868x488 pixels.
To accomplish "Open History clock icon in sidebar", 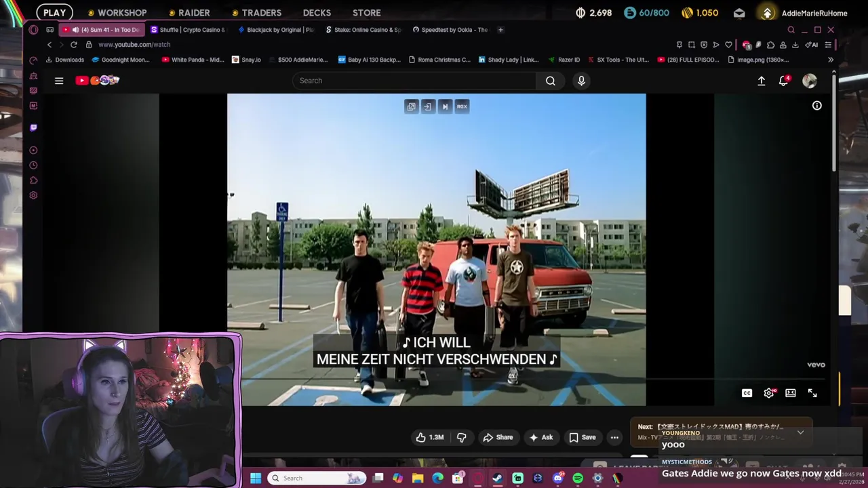I will [33, 165].
